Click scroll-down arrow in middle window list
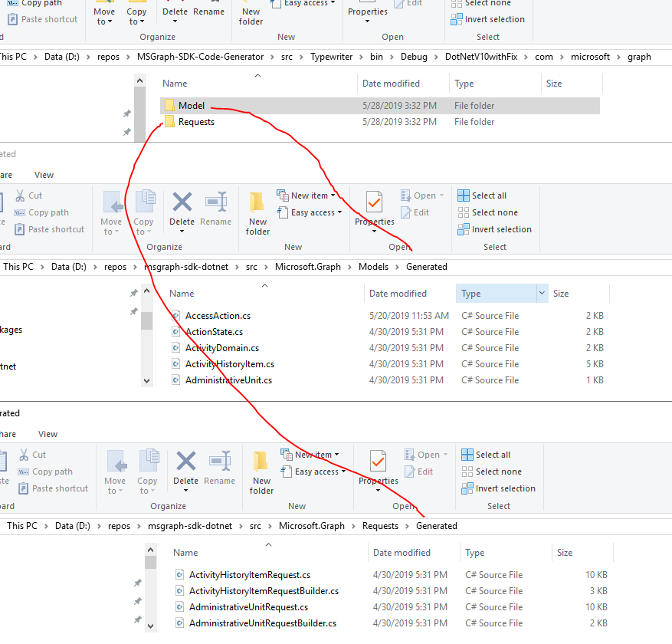 pos(147,380)
